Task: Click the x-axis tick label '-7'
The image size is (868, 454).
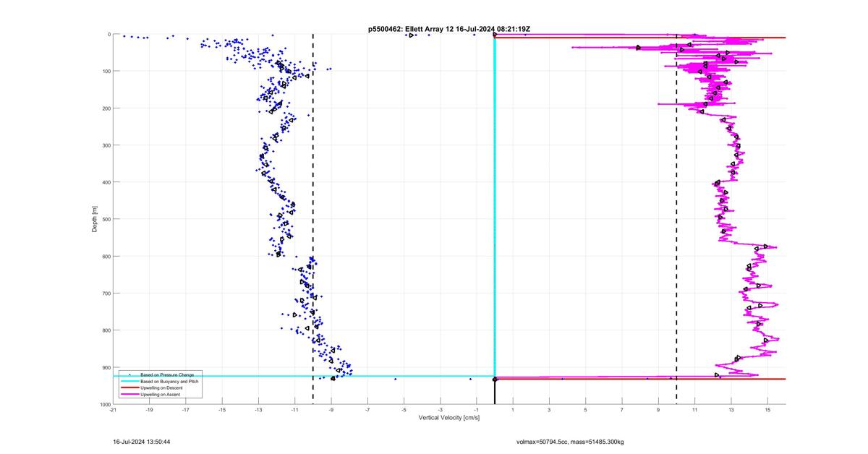Action: [367, 411]
